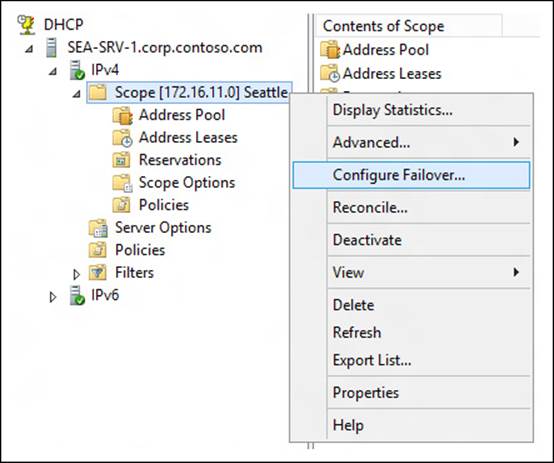
Task: Click the IPv6 server icon
Action: point(77,295)
